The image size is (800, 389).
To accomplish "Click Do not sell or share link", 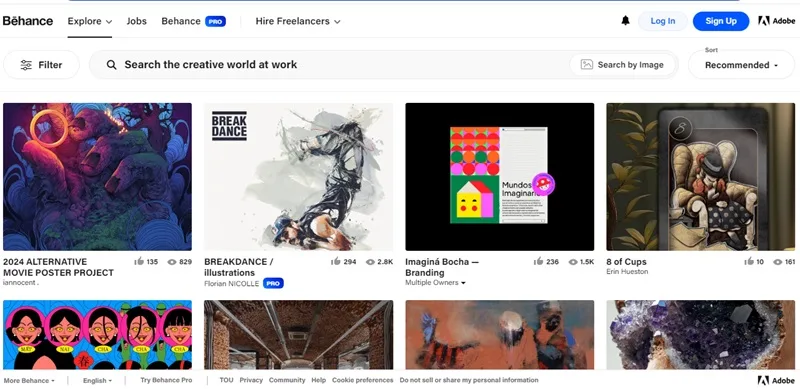I will point(469,380).
